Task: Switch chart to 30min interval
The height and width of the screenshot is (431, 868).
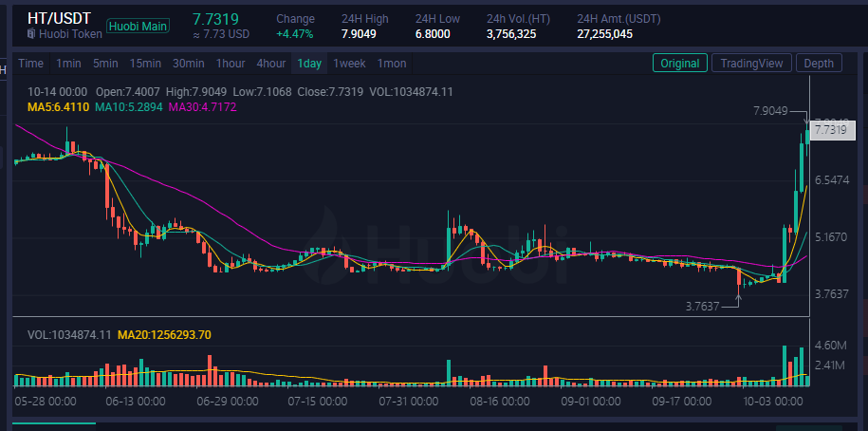Action: click(x=188, y=64)
